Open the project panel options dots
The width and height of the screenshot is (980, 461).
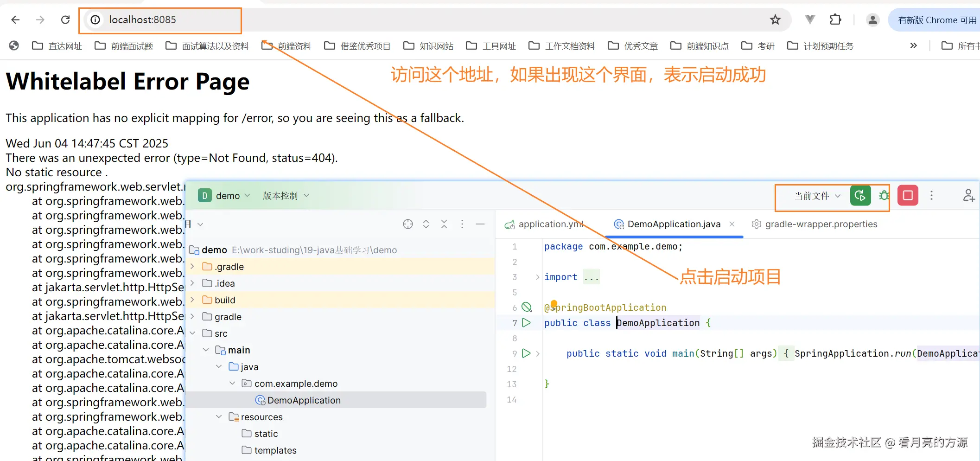click(462, 224)
